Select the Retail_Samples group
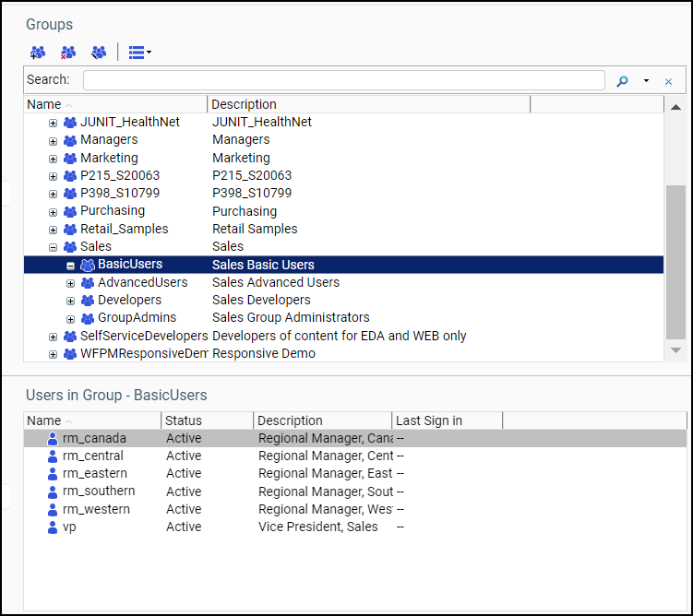 pyautogui.click(x=124, y=229)
